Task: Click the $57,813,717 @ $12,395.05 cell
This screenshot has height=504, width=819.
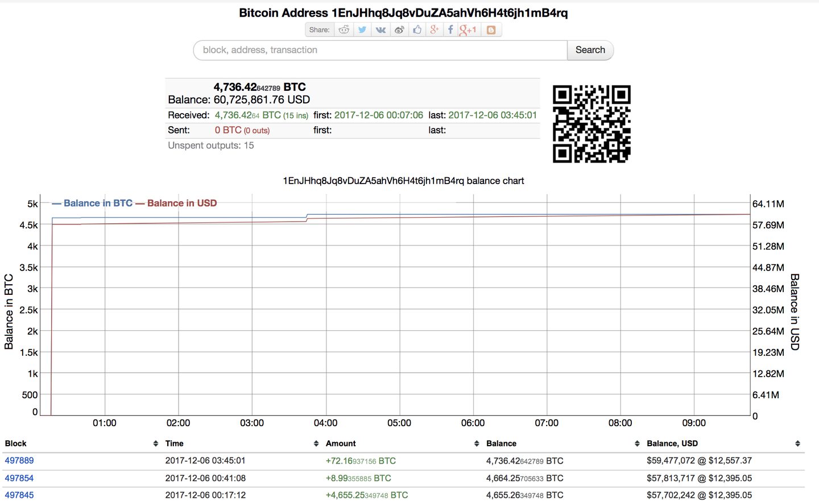Action: tap(700, 478)
